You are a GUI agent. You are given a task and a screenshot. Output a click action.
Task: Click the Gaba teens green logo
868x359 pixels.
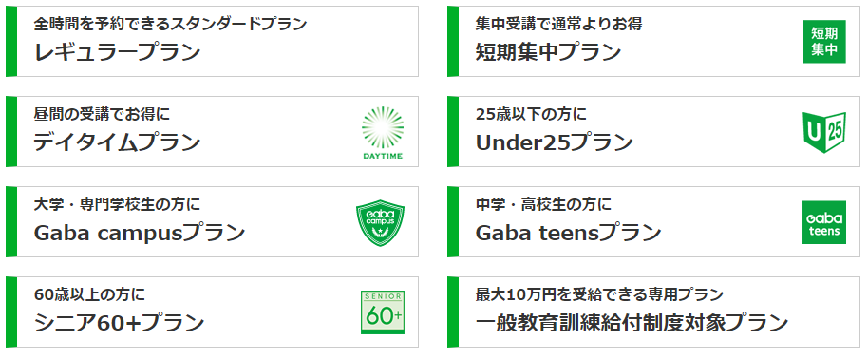pos(824,222)
